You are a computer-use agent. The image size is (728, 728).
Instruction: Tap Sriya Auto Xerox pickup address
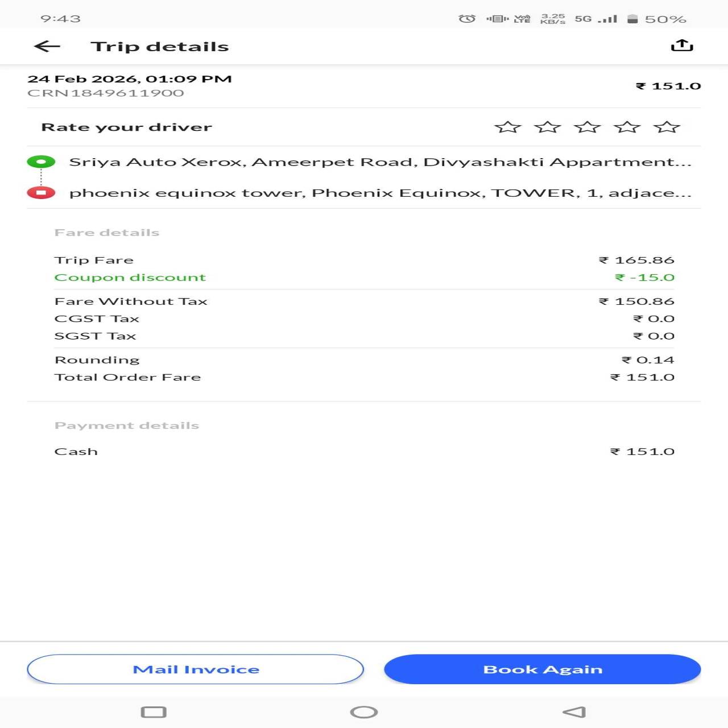[x=380, y=162]
